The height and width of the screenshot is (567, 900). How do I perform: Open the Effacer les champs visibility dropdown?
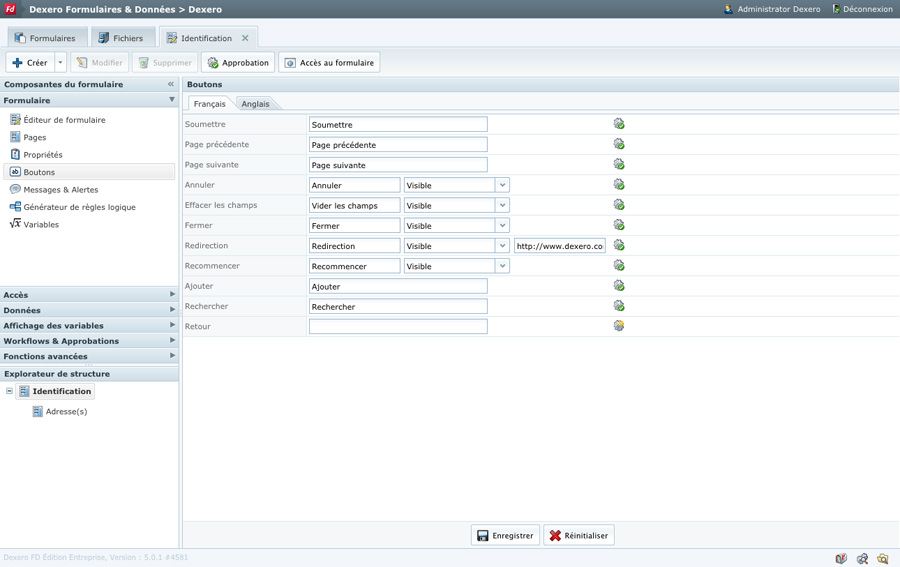click(502, 205)
